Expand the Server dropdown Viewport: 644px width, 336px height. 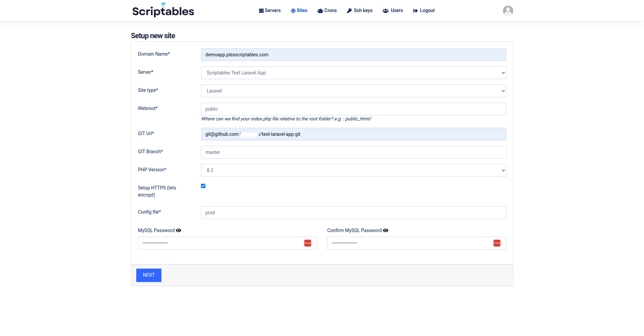point(353,73)
